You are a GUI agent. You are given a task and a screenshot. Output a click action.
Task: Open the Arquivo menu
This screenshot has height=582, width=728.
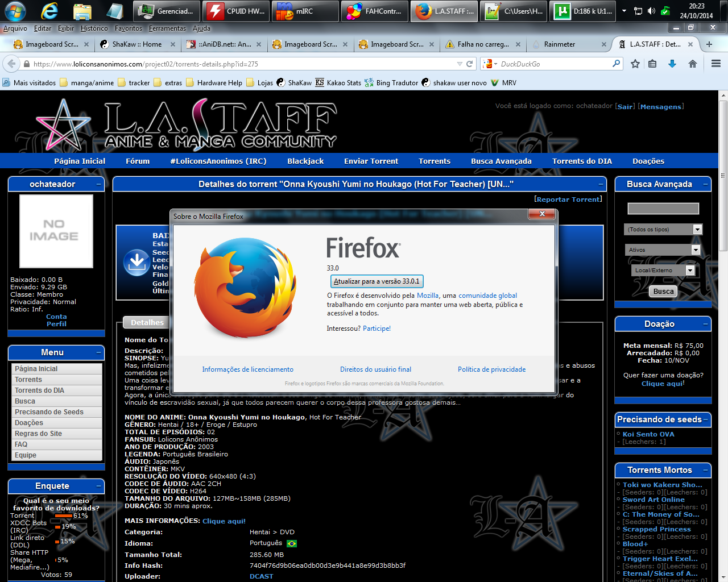pos(15,28)
